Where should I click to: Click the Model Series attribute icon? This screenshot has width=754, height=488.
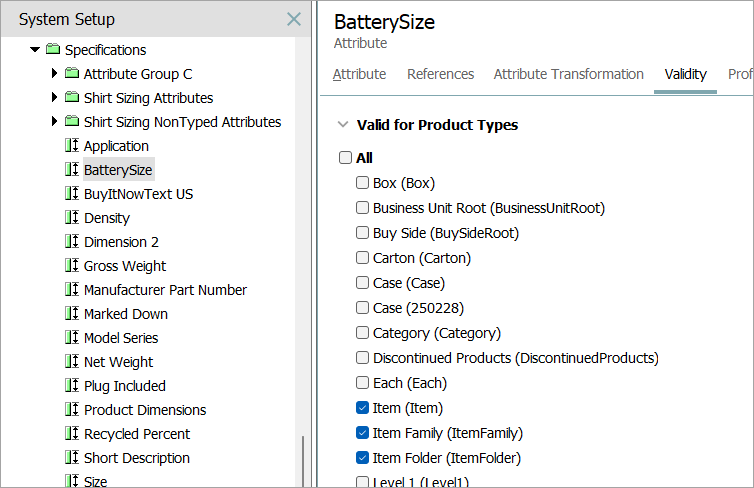tap(72, 338)
